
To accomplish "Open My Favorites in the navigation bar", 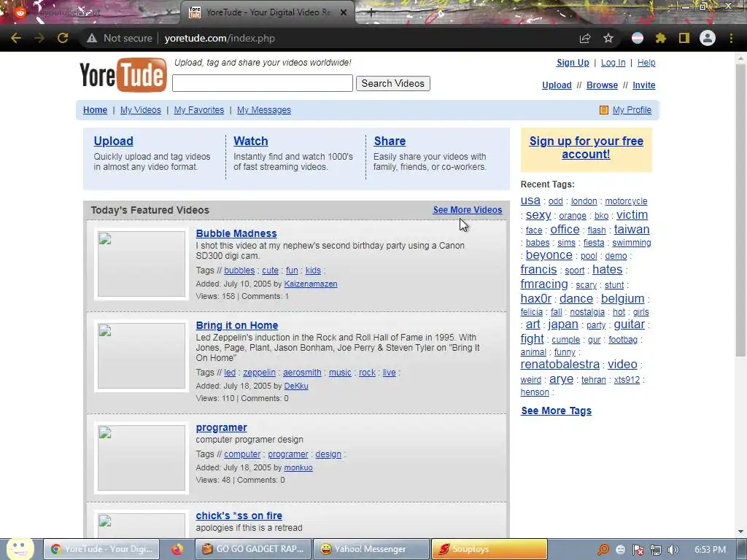I will point(198,110).
